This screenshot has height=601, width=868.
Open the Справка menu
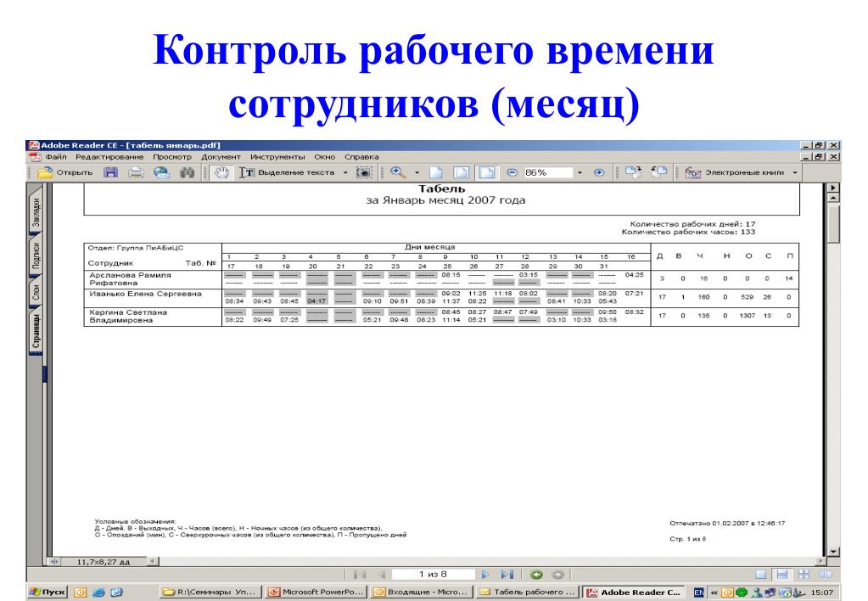tap(361, 157)
